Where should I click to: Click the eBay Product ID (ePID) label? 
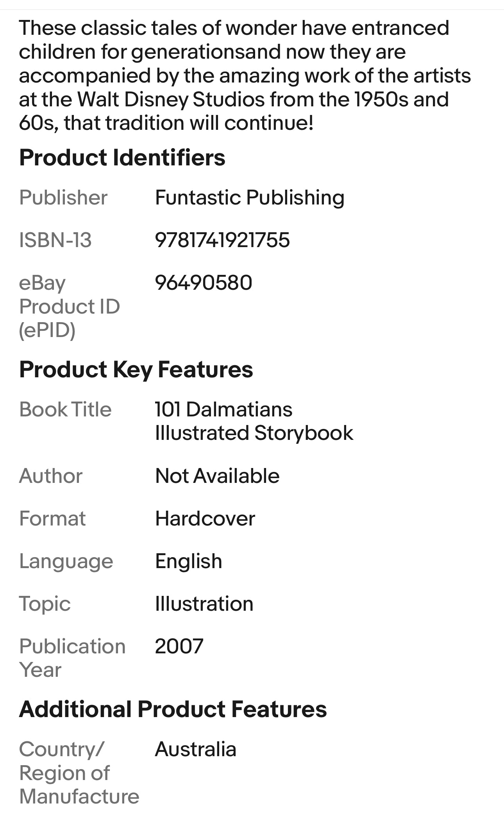click(x=69, y=306)
